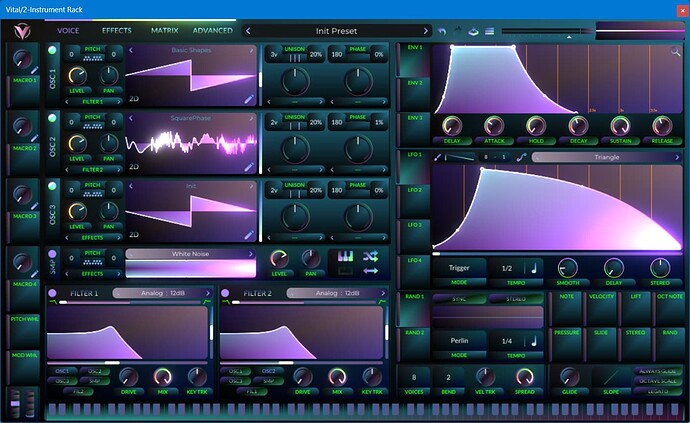Image resolution: width=690 pixels, height=423 pixels.
Task: Click the LFO 1 tempo note icon
Action: 534,268
